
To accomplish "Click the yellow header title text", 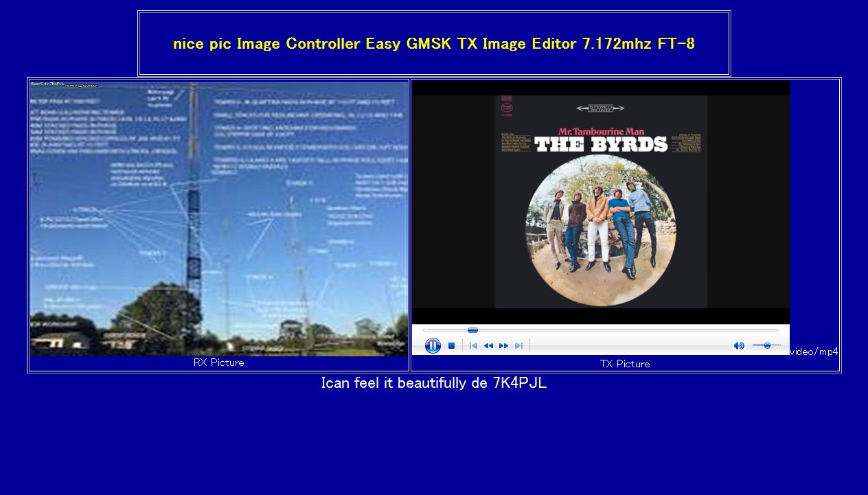I will (434, 44).
